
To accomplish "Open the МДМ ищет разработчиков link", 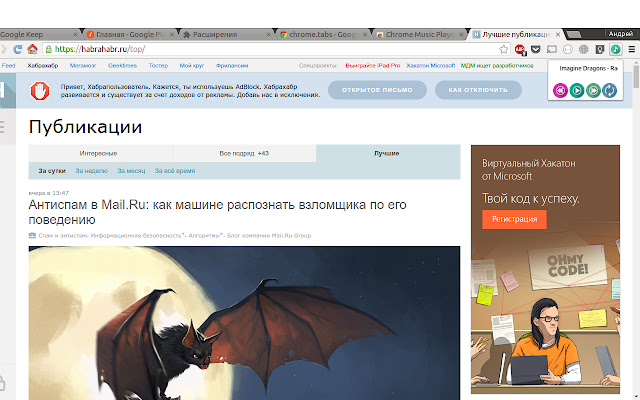I will [497, 65].
